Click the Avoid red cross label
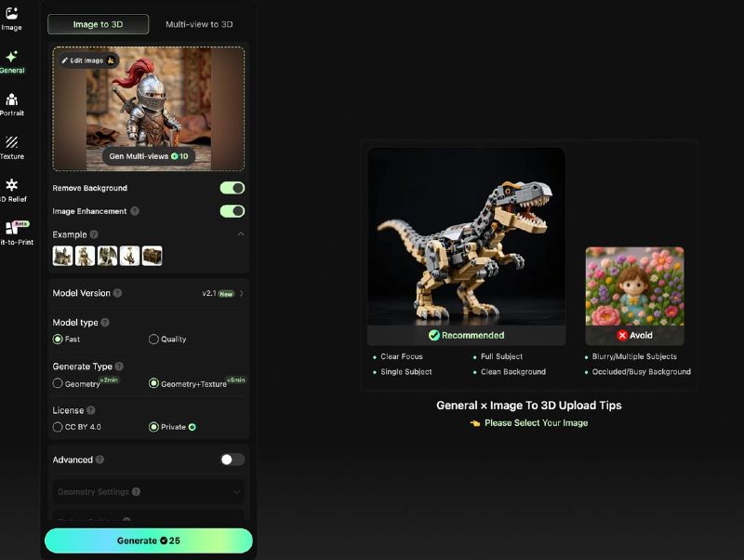Screen dimensions: 744x560 [635, 336]
